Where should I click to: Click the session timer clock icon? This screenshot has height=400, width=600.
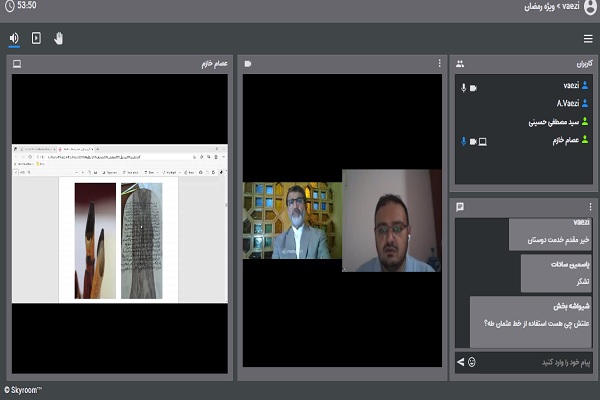[9, 7]
